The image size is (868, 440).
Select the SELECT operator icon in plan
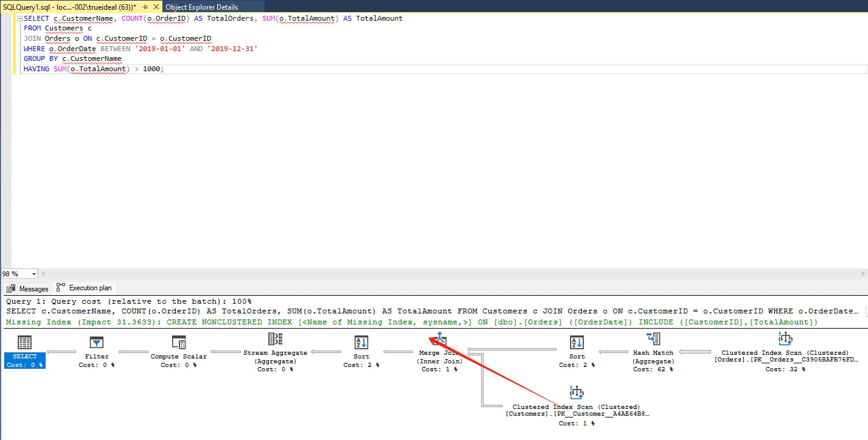(x=25, y=343)
